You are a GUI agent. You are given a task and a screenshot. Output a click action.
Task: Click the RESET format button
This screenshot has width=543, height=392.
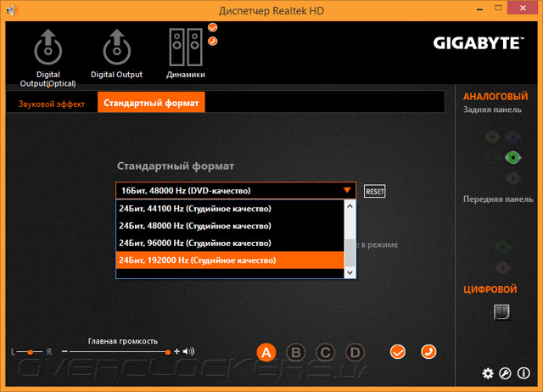(x=375, y=191)
